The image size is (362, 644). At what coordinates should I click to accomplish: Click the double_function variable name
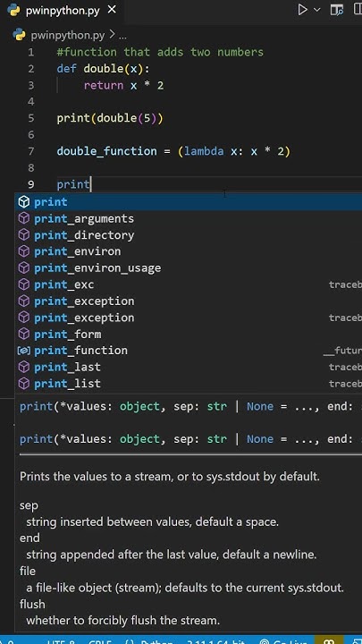pos(106,151)
